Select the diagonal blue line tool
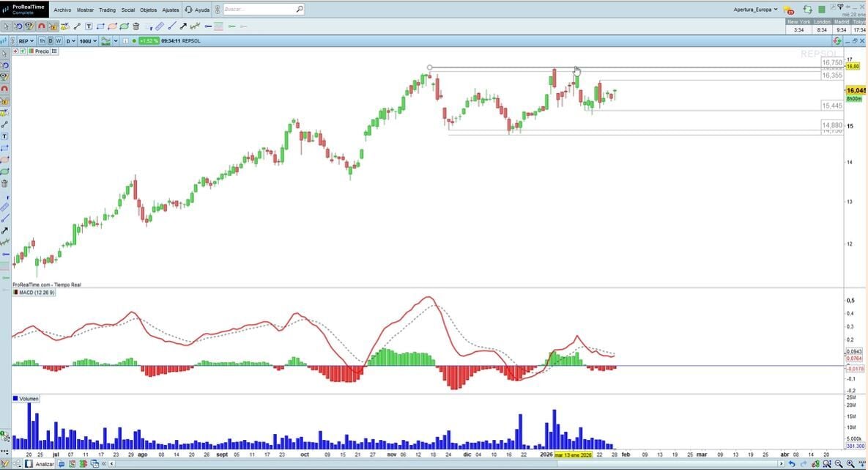 point(171,26)
